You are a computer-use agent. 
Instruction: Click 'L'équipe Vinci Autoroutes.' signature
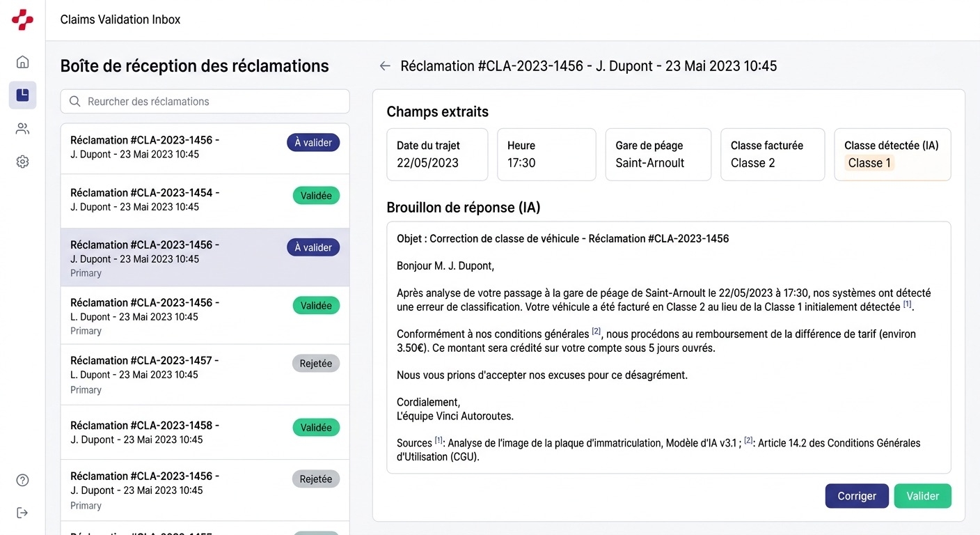click(455, 416)
